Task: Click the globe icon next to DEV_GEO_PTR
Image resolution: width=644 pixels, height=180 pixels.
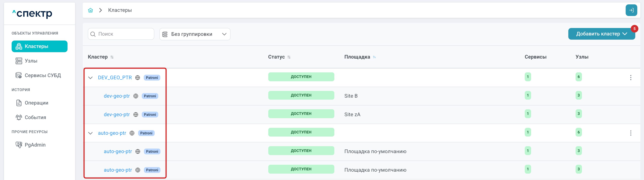Action: (138, 78)
